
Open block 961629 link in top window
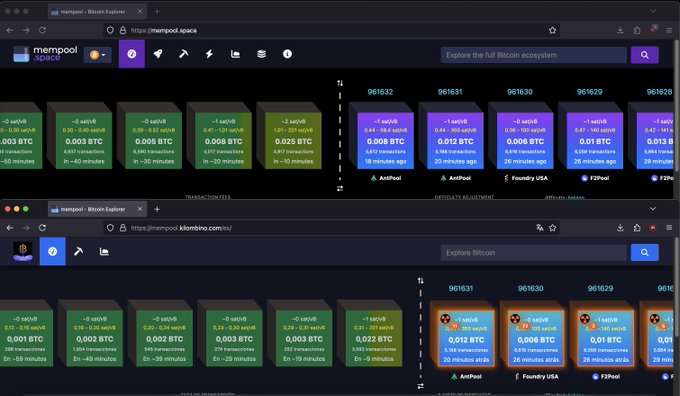(590, 92)
